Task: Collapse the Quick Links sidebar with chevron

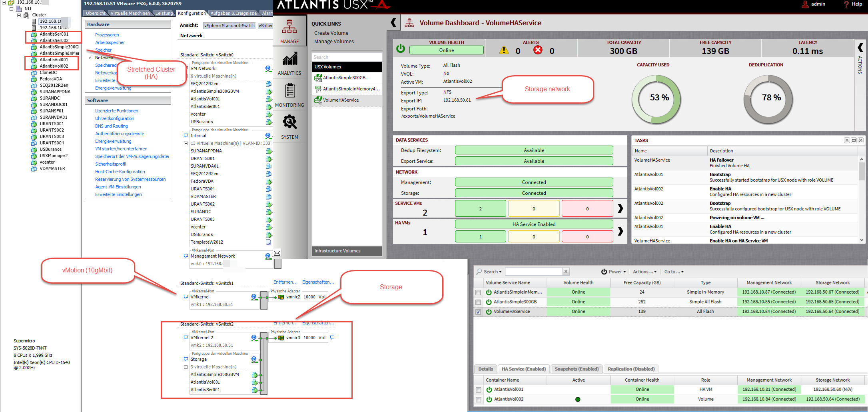Action: [393, 22]
